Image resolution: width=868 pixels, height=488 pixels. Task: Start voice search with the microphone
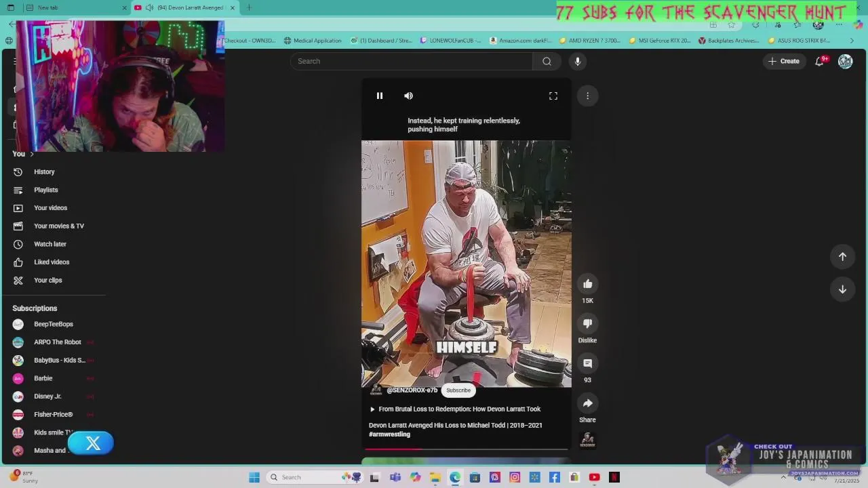(x=578, y=61)
